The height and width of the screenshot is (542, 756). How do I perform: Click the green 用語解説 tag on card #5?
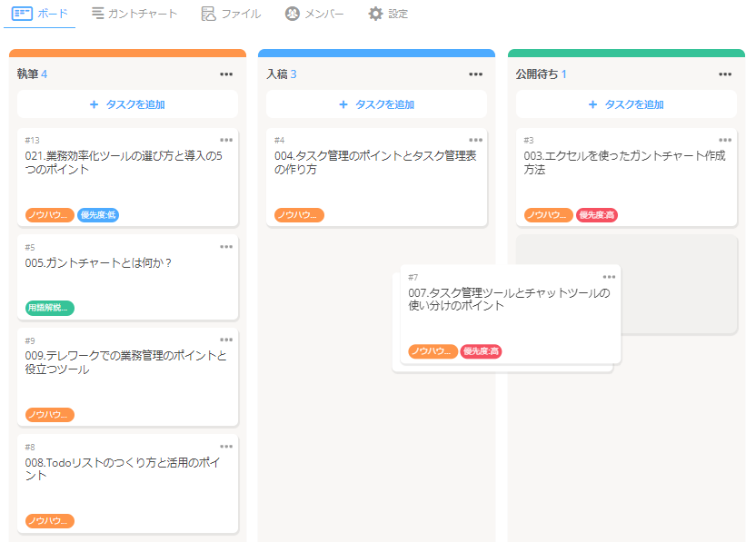[x=50, y=308]
